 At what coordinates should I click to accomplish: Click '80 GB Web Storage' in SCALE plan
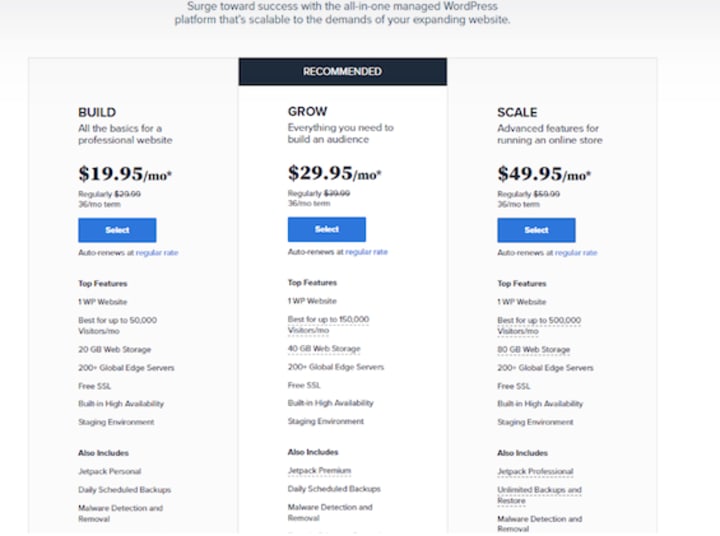[533, 350]
